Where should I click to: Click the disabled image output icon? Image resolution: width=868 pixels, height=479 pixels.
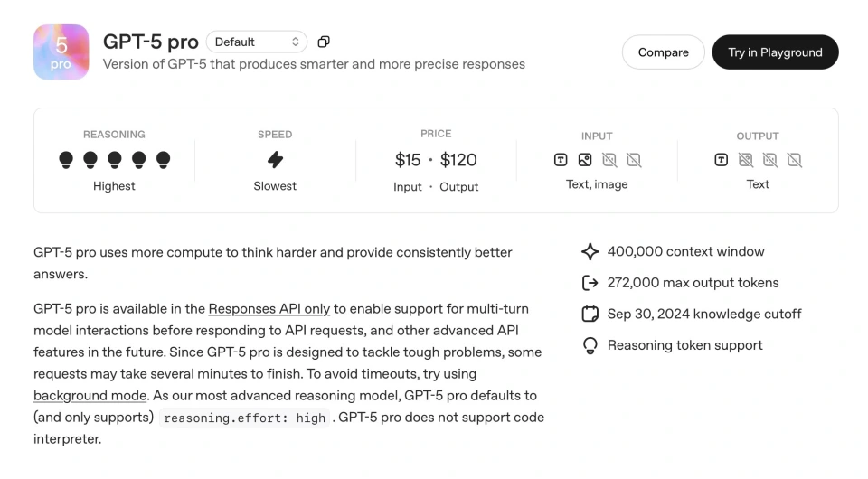pyautogui.click(x=745, y=160)
